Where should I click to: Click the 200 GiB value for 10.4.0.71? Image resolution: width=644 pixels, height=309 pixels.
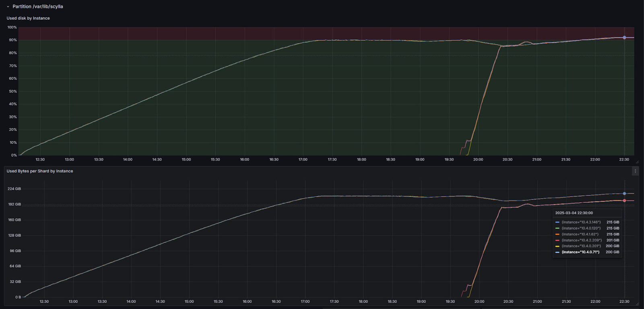(x=613, y=252)
